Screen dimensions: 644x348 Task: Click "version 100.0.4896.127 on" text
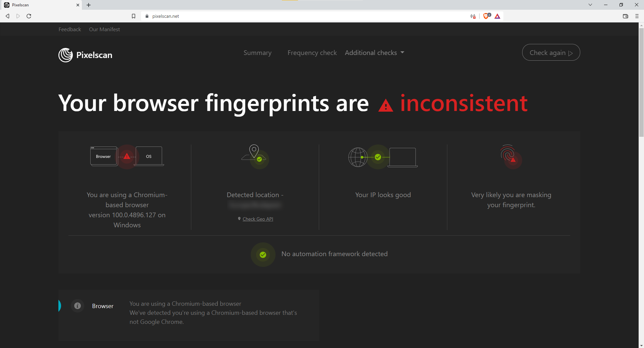[x=127, y=215]
